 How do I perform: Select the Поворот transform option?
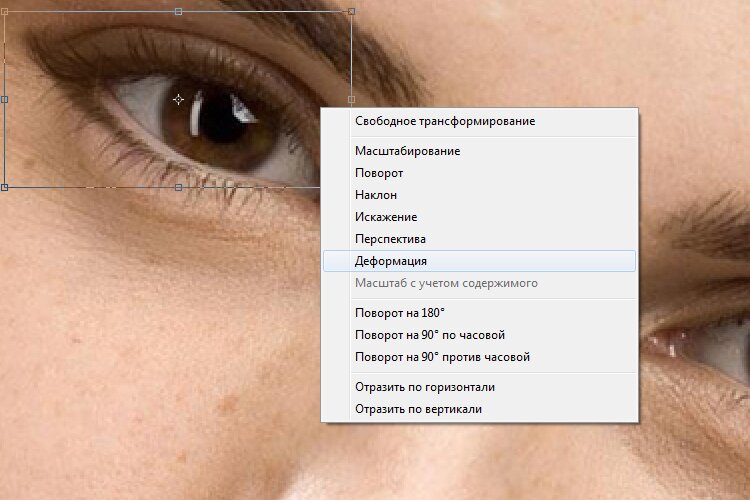coord(479,173)
